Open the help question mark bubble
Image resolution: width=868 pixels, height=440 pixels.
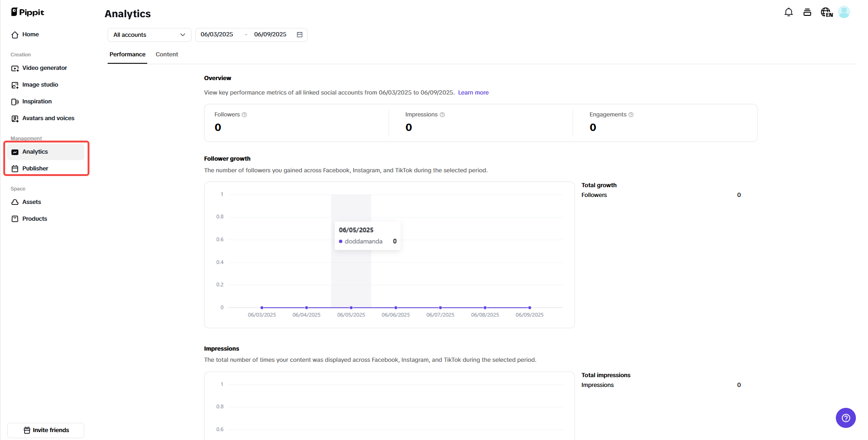846,418
